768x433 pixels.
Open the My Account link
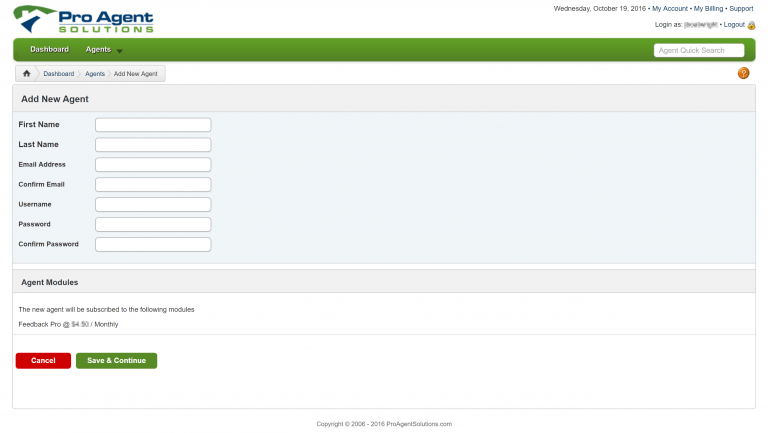(x=670, y=8)
